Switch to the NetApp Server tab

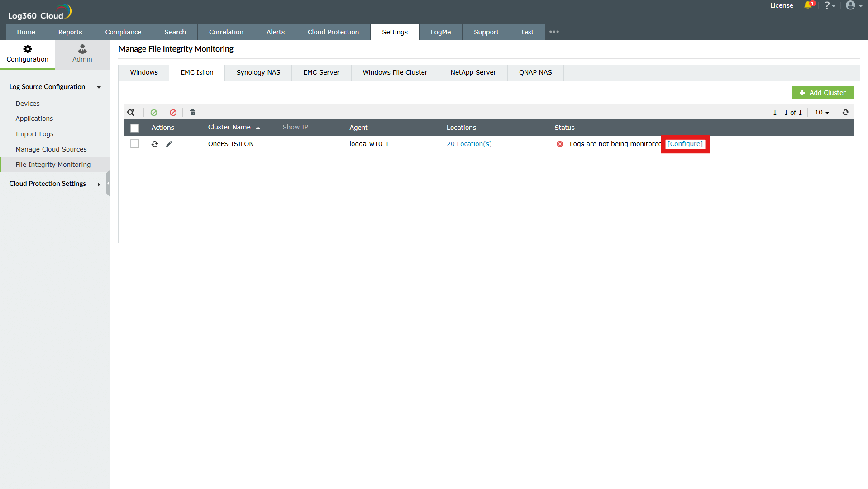coord(472,72)
